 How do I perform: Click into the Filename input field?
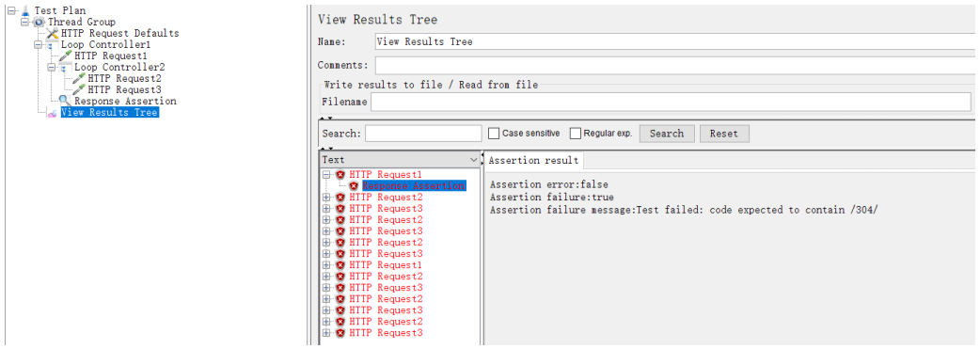pyautogui.click(x=672, y=102)
